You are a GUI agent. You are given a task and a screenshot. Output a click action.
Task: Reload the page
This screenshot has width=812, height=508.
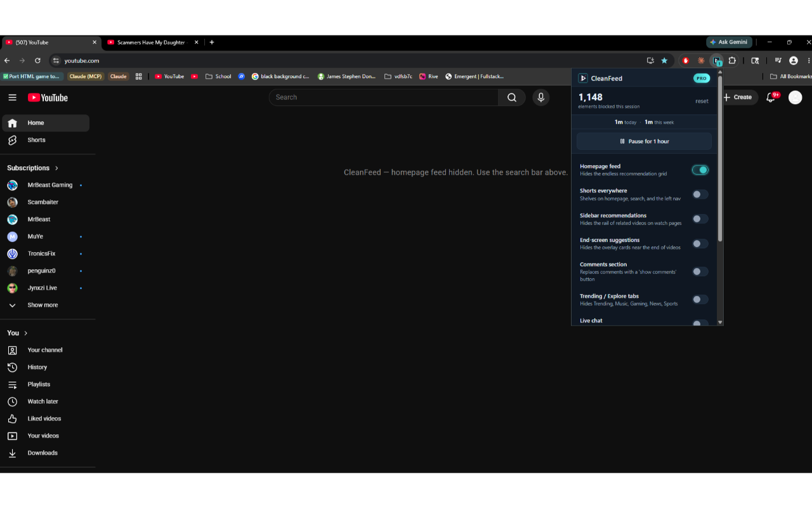click(37, 60)
